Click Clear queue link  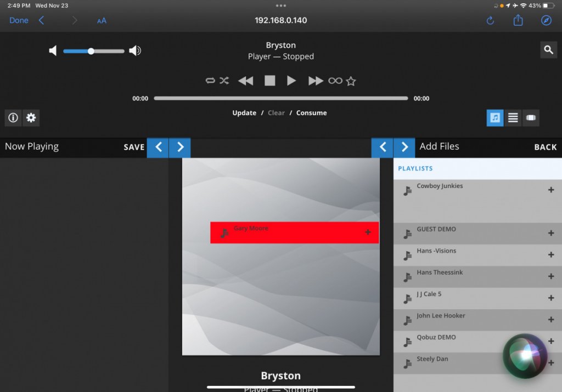coord(277,113)
